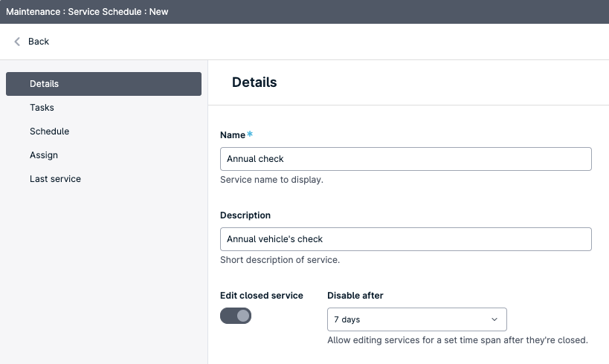Open the Disable after '7 days' dropdown
Viewport: 609px width, 364px height.
(416, 319)
